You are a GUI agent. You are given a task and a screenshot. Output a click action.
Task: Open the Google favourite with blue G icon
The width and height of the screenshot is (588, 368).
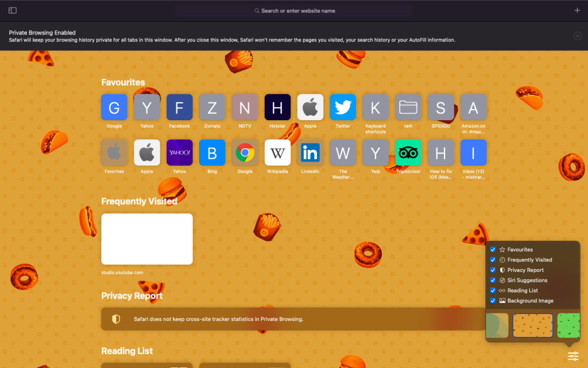(114, 108)
